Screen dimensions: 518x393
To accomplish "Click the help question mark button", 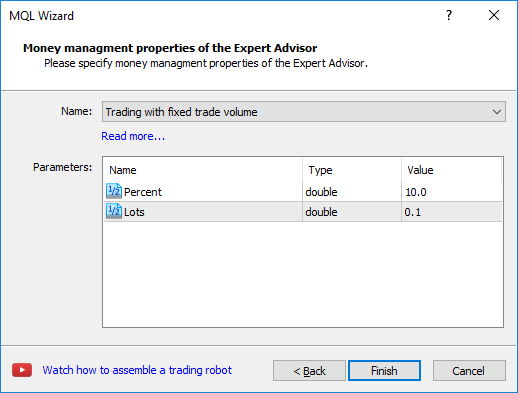I will click(449, 15).
